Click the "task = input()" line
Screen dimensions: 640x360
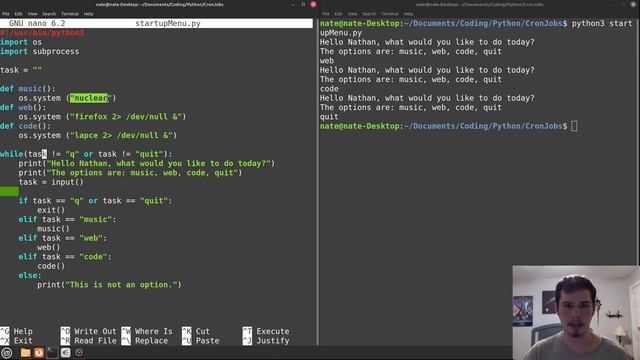pos(51,182)
